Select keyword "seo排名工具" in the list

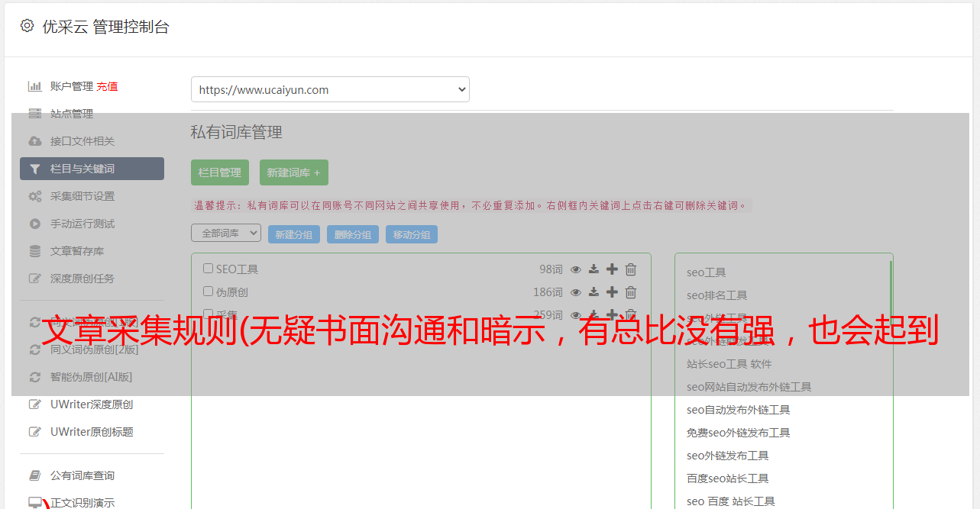pos(717,295)
